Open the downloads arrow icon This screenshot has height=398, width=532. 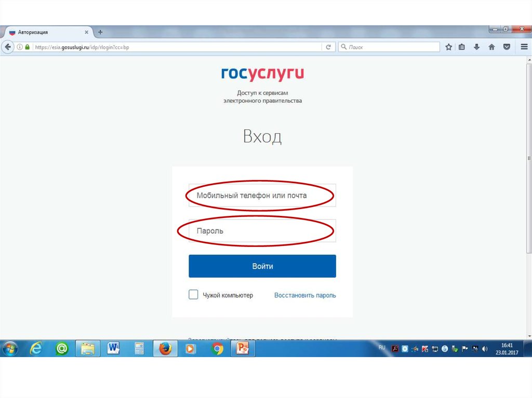(477, 47)
